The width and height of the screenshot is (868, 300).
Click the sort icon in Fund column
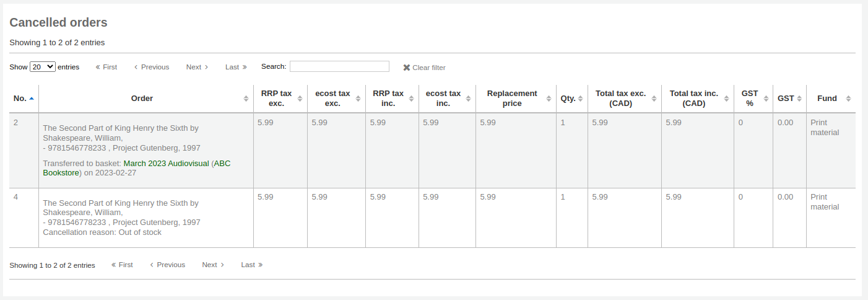[848, 99]
